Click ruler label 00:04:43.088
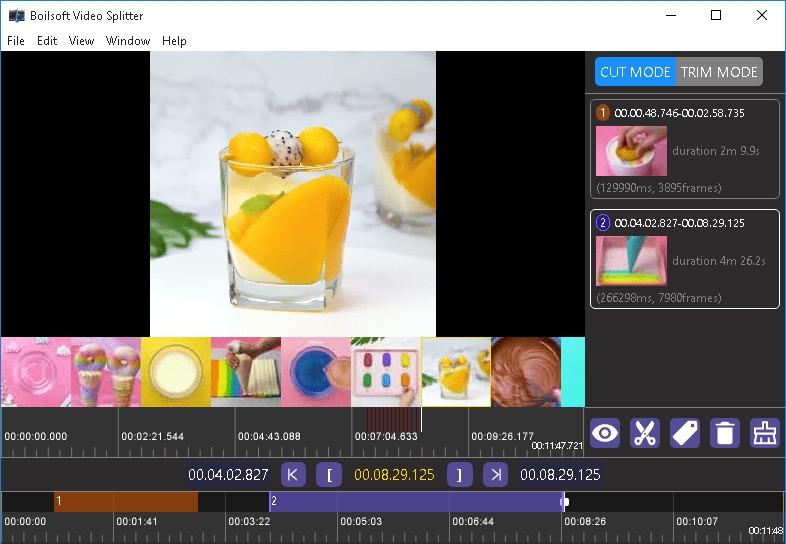Viewport: 786px width, 544px height. click(269, 436)
